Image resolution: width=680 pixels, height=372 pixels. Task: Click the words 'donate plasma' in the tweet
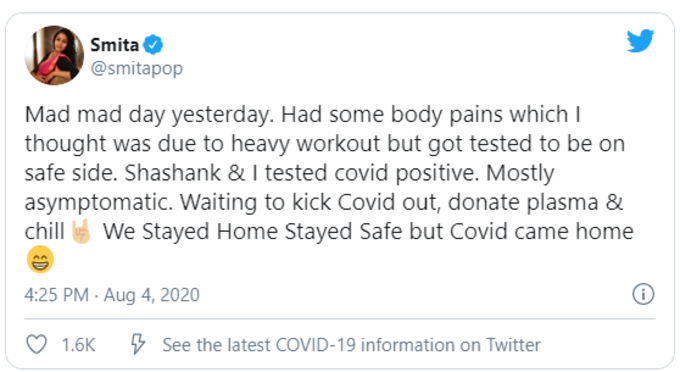click(523, 203)
